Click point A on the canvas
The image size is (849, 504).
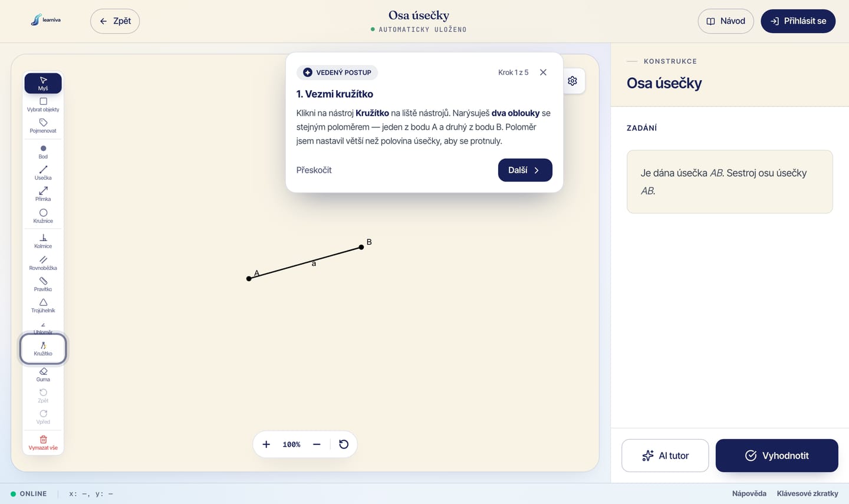(249, 278)
